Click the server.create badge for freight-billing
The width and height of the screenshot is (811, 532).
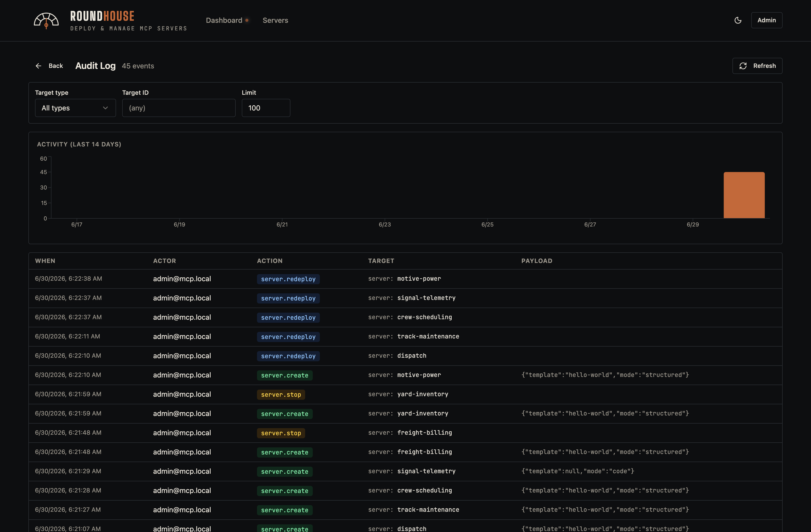tap(285, 452)
